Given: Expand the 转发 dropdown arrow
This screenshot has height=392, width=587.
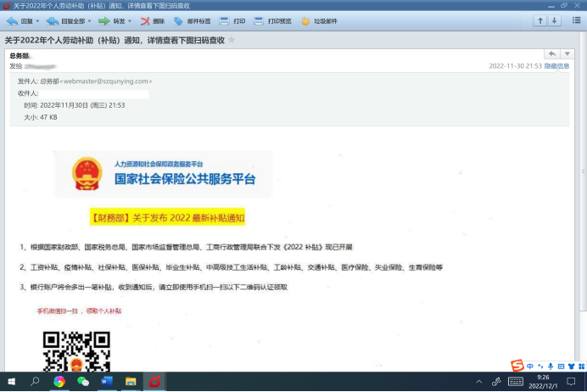Looking at the screenshot, I should tap(130, 20).
